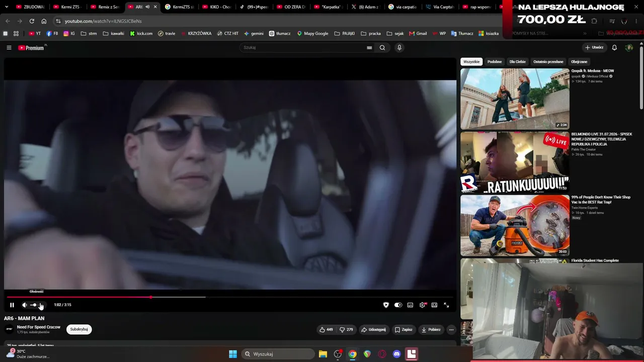This screenshot has height=362, width=644.
Task: Mute the video using the speaker icon
Action: (24, 305)
